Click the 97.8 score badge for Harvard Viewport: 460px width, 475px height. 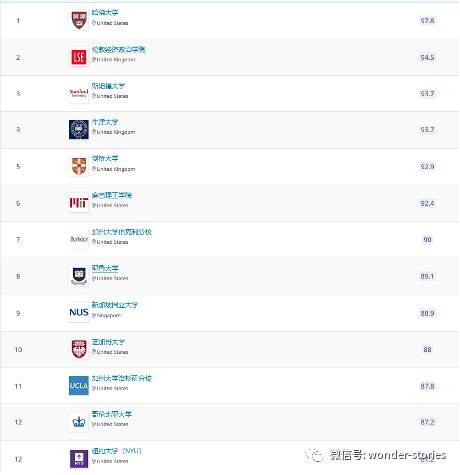click(427, 21)
